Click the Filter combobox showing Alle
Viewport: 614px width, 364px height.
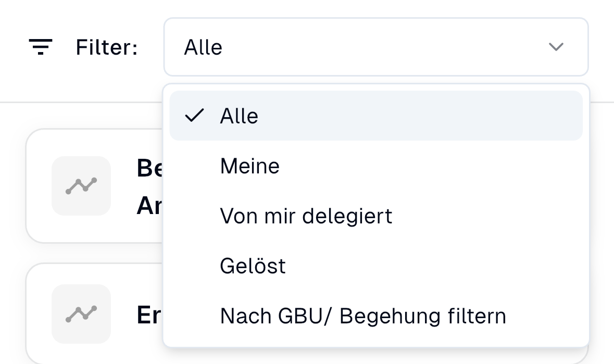click(375, 47)
